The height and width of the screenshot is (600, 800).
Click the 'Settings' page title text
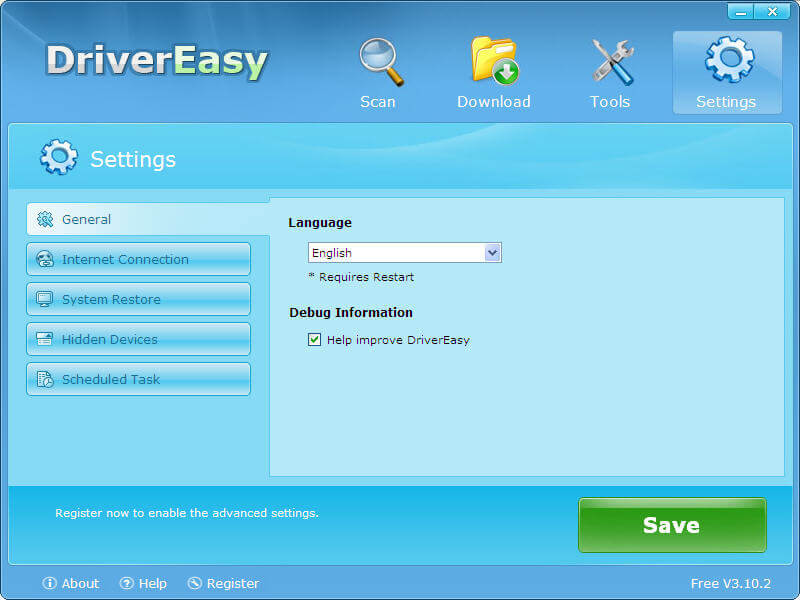click(x=133, y=159)
